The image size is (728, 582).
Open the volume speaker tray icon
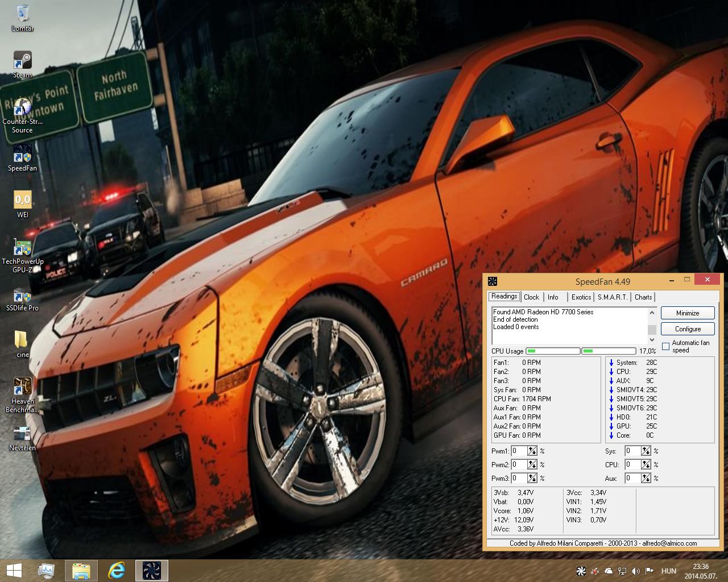[x=635, y=571]
